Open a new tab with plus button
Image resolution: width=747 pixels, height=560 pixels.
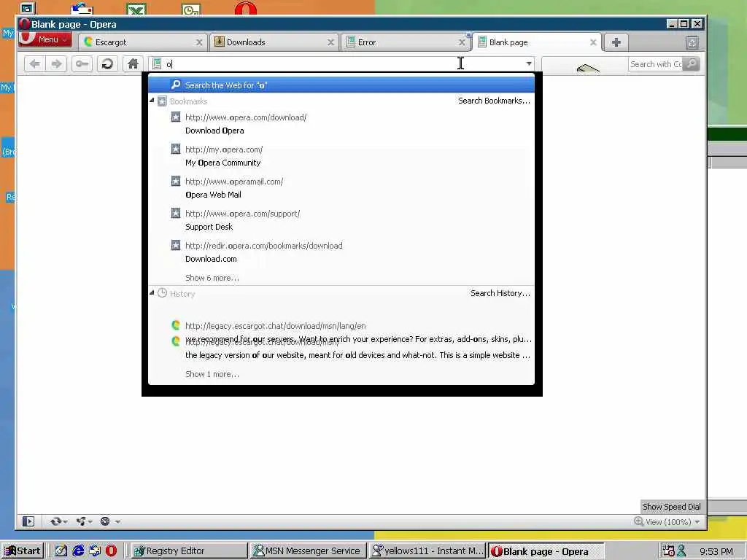(x=616, y=42)
